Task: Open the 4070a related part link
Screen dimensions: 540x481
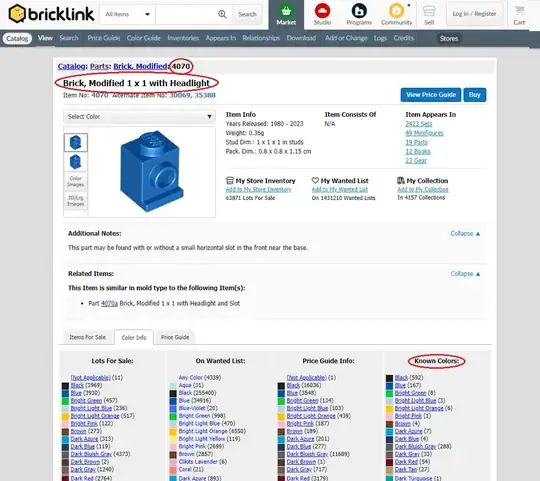Action: (109, 303)
